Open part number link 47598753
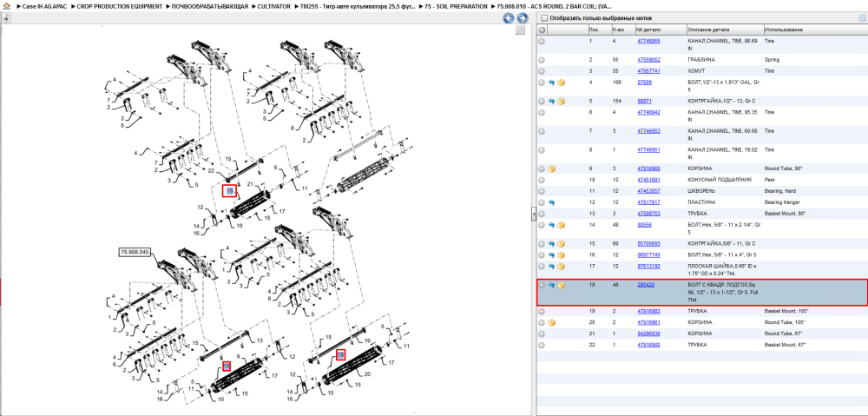This screenshot has height=416, width=868. pos(648,214)
